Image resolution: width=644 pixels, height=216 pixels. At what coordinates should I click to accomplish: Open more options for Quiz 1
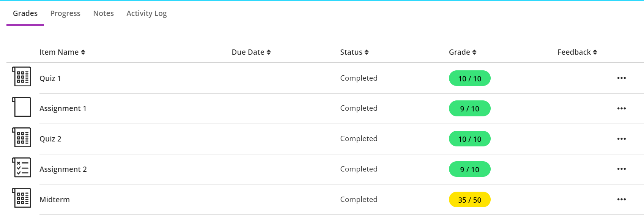point(621,78)
